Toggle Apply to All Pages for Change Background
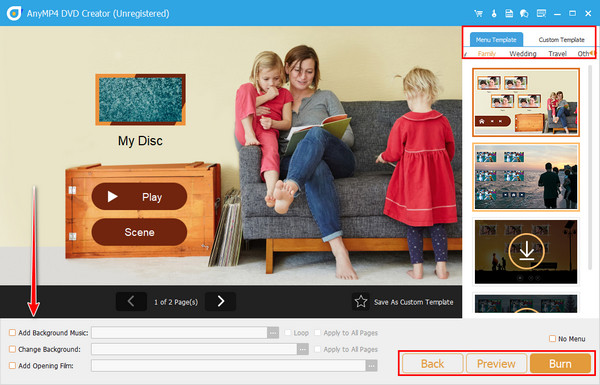Screen dimensions: 600x385 coord(317,349)
